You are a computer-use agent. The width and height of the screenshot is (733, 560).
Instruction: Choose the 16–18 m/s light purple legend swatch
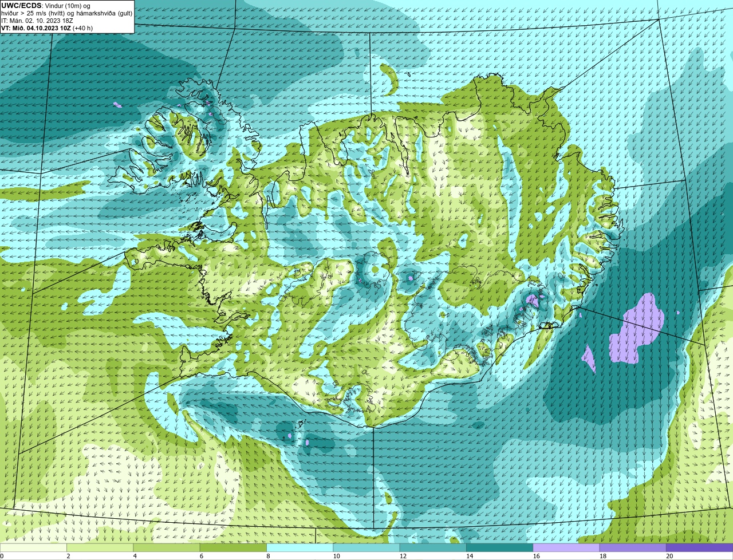(x=566, y=548)
